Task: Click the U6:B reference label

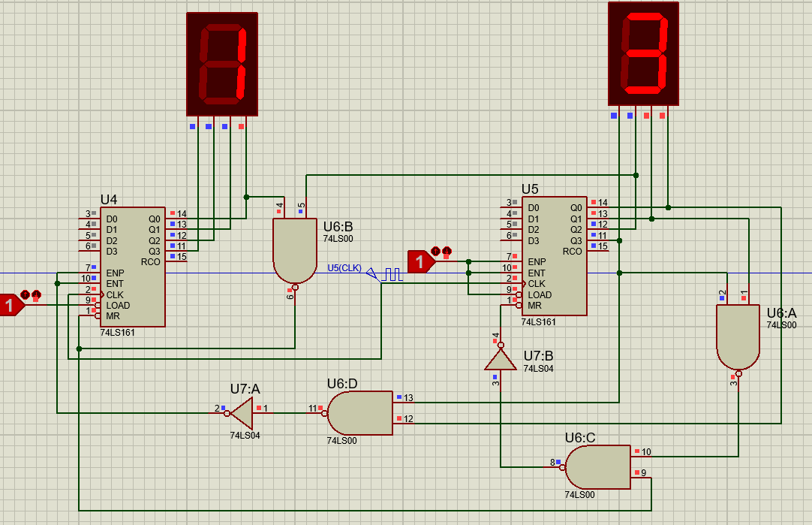Action: pos(338,227)
